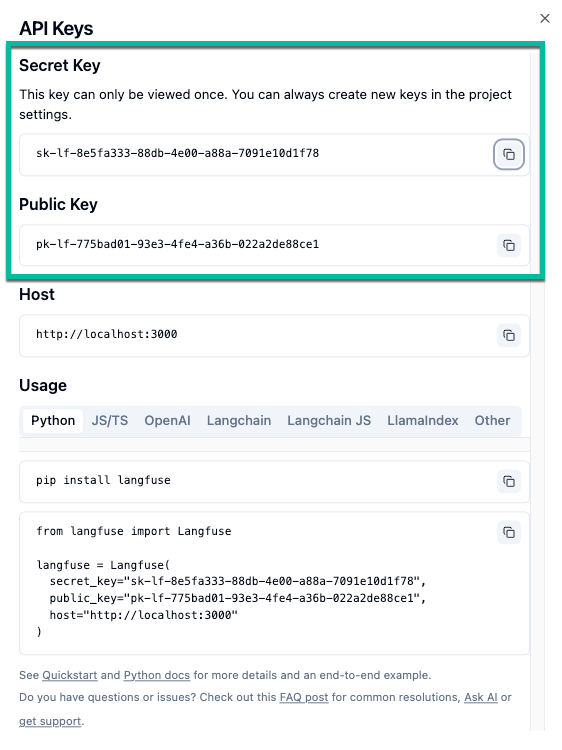Click the Secret Key heading
562x750 pixels.
(x=60, y=66)
